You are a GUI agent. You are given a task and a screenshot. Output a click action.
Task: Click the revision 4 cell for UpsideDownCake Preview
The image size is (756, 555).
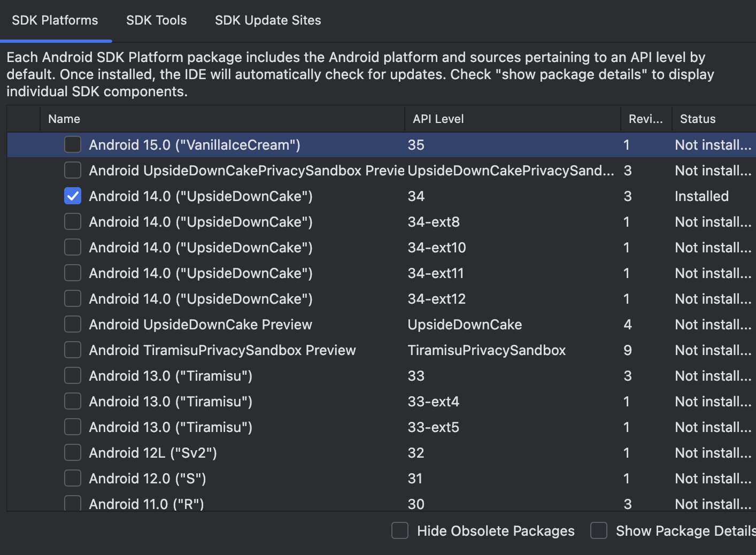coord(628,325)
